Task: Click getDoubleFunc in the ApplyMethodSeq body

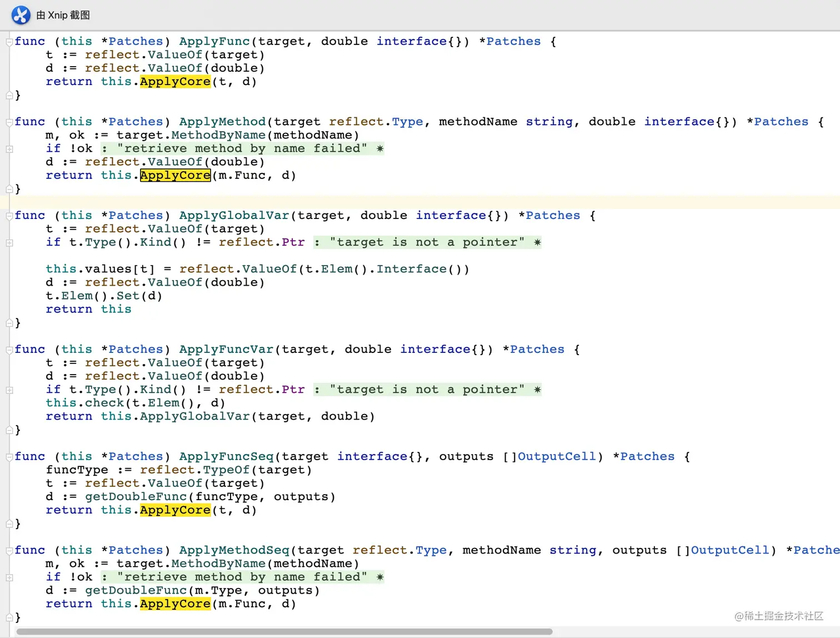Action: point(136,591)
